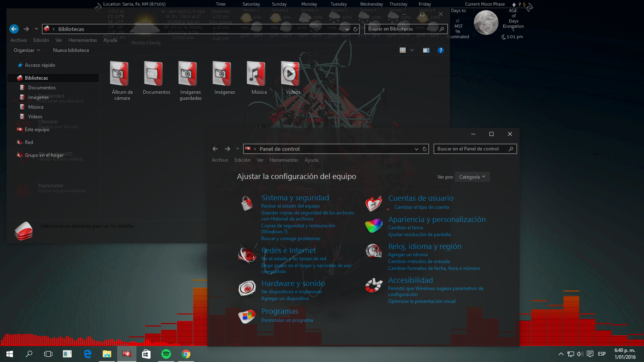Open Herramientas menu in Panel de control
The height and width of the screenshot is (362, 644).
tap(284, 160)
